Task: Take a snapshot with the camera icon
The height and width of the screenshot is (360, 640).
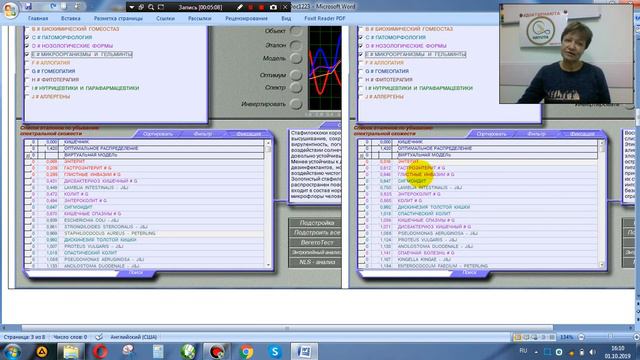Action: point(273,7)
